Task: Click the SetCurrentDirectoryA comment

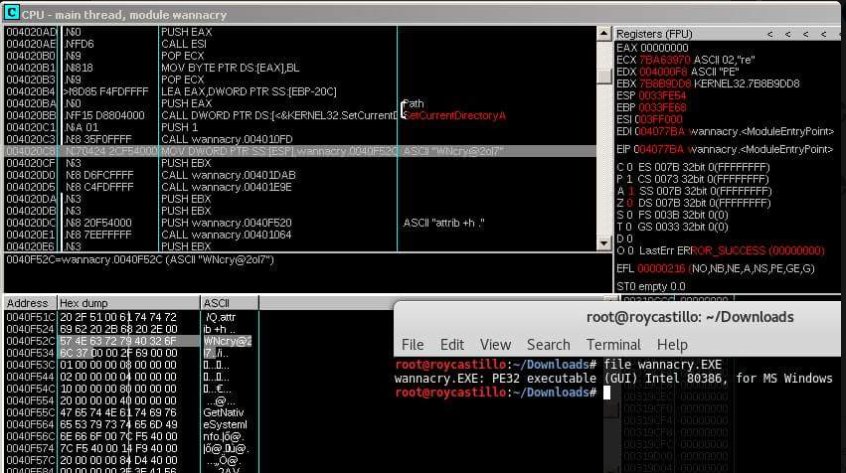Action: tap(454, 115)
